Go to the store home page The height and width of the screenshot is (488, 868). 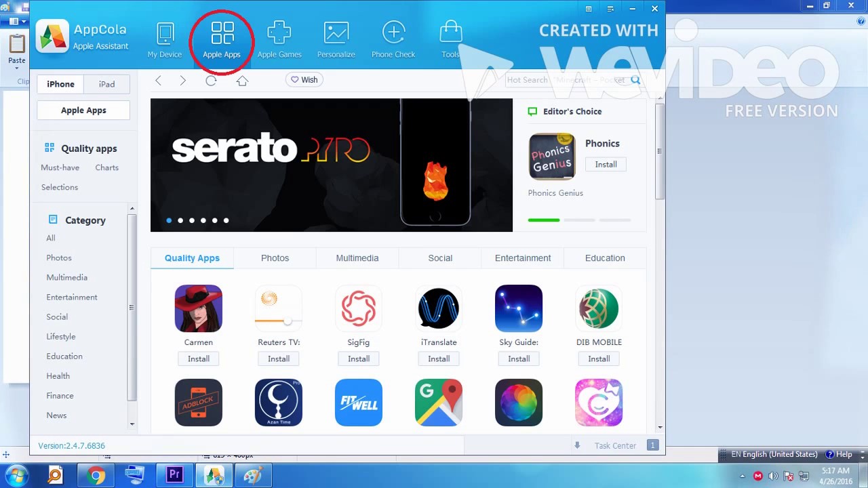[x=242, y=80]
